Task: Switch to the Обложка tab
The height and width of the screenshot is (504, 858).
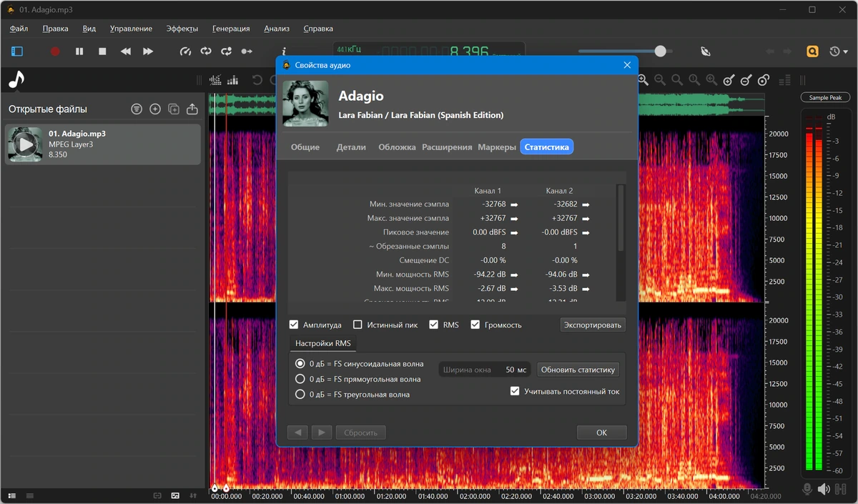Action: coord(397,147)
